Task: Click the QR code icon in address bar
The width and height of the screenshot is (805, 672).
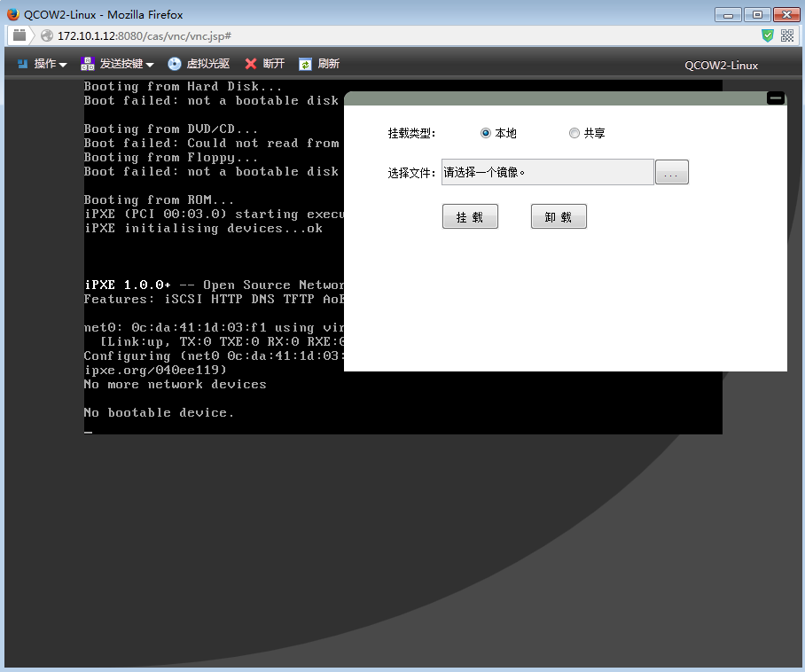Action: tap(786, 35)
